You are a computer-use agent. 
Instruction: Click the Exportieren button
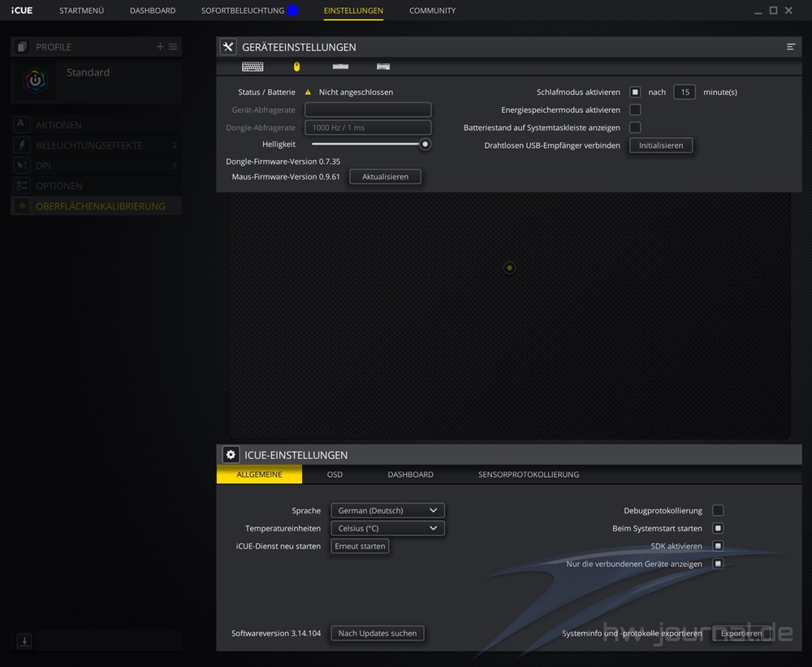coord(741,633)
